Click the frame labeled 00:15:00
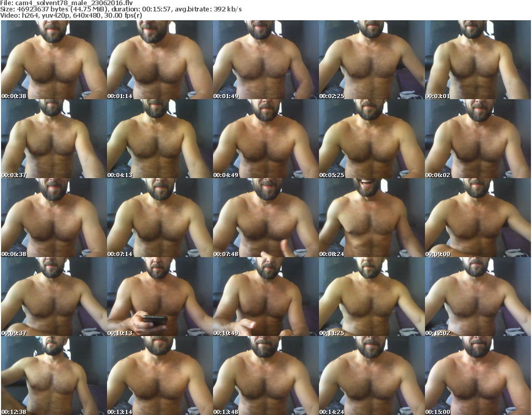This screenshot has width=532, height=415. pyautogui.click(x=478, y=376)
